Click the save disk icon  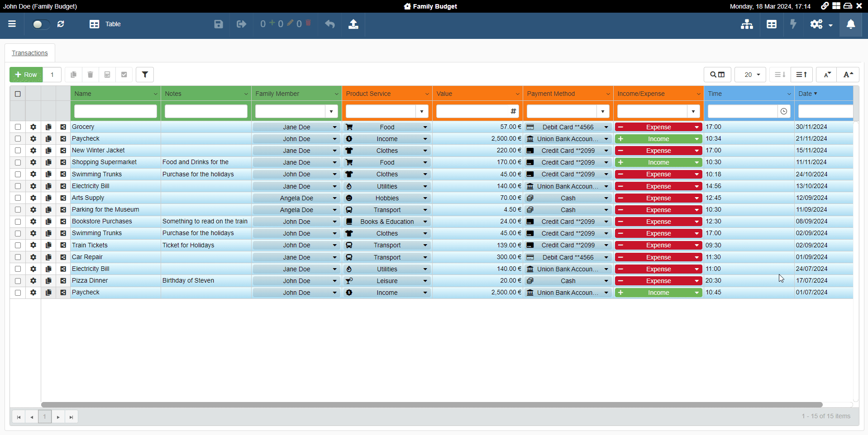(219, 24)
